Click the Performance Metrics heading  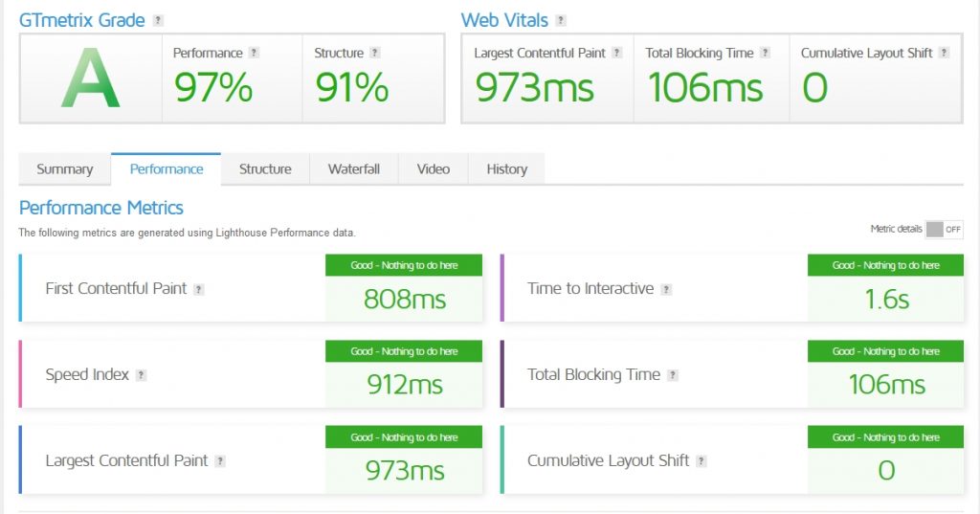[x=101, y=208]
